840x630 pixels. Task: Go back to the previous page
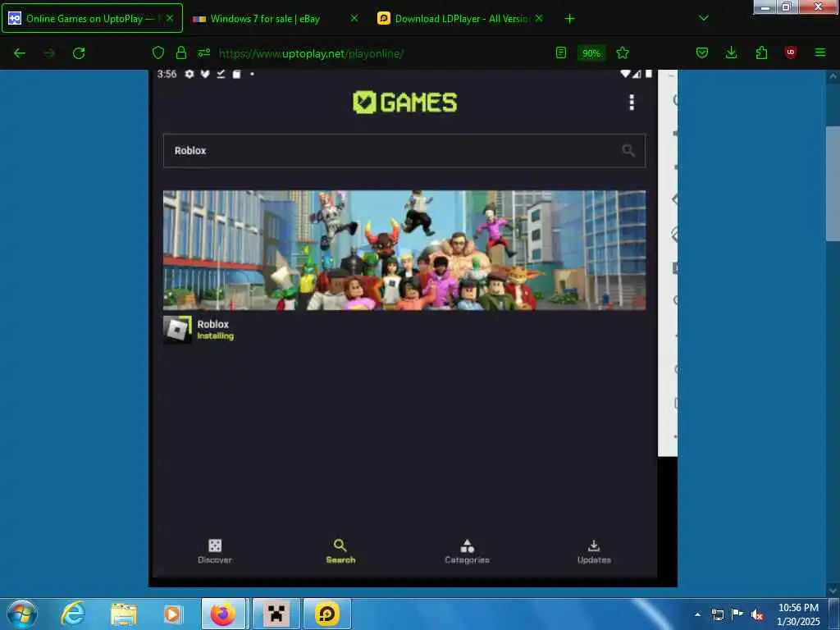click(x=20, y=53)
